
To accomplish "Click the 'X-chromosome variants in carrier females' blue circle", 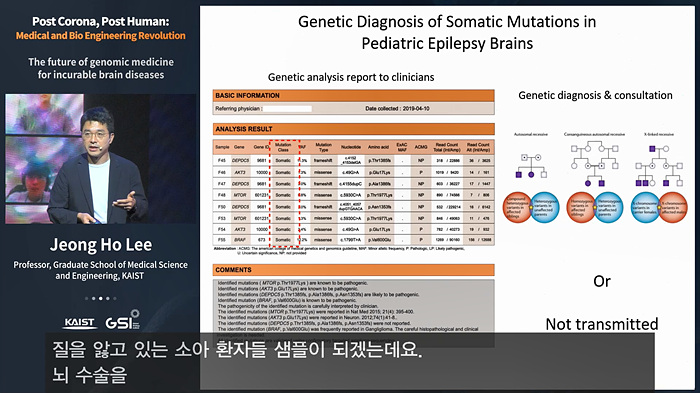I will click(646, 208).
